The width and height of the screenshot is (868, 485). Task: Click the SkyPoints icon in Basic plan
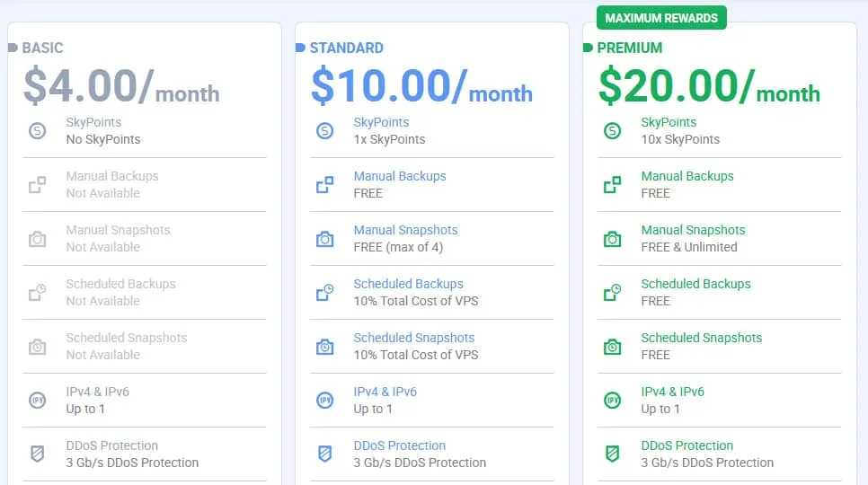[37, 131]
